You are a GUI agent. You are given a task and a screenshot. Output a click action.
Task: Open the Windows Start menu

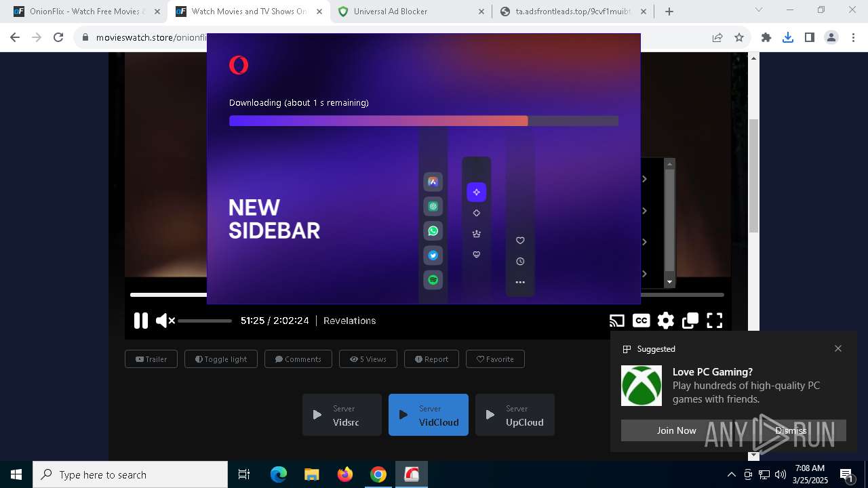pyautogui.click(x=16, y=474)
